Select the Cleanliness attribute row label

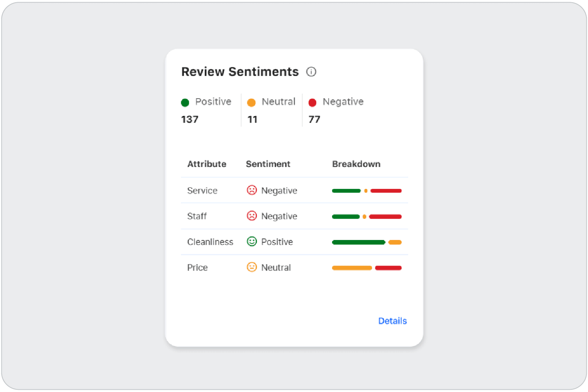click(x=210, y=242)
